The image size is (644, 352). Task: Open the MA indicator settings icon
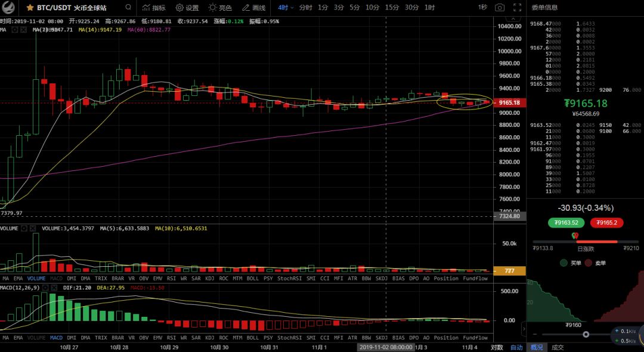15,30
